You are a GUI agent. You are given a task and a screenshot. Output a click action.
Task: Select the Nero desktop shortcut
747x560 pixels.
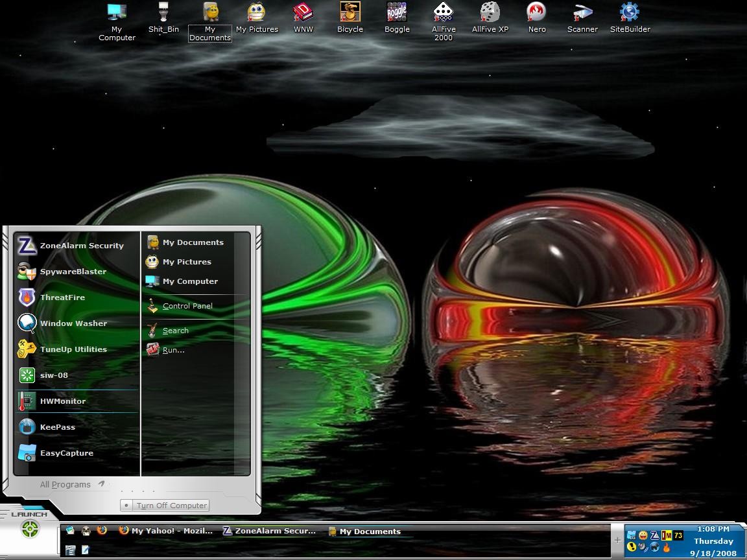[537, 17]
